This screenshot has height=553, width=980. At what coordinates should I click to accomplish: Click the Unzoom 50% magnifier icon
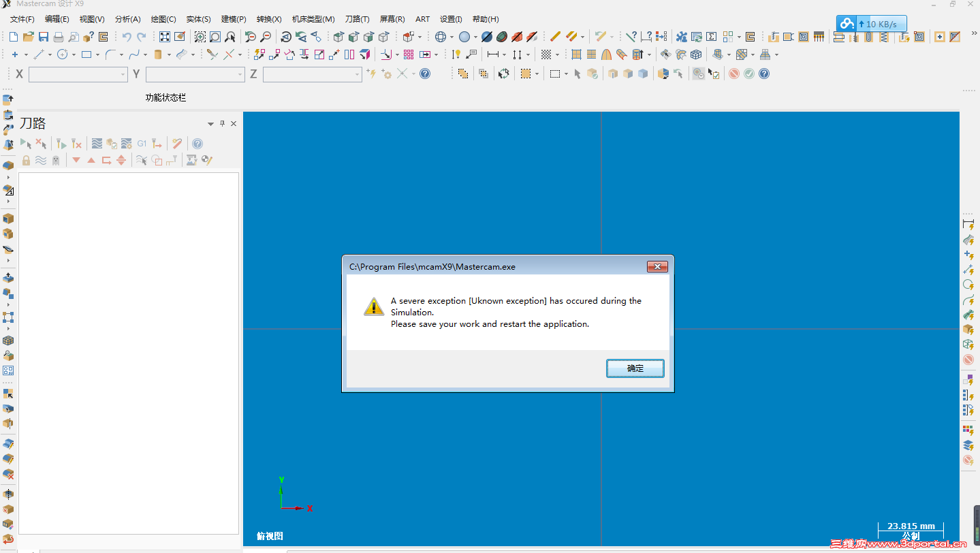pyautogui.click(x=251, y=37)
